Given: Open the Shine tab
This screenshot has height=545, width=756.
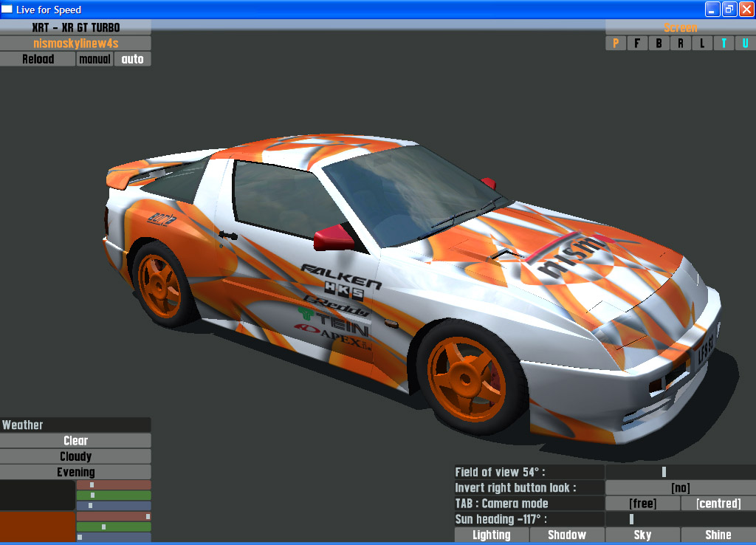Looking at the screenshot, I should 718,535.
